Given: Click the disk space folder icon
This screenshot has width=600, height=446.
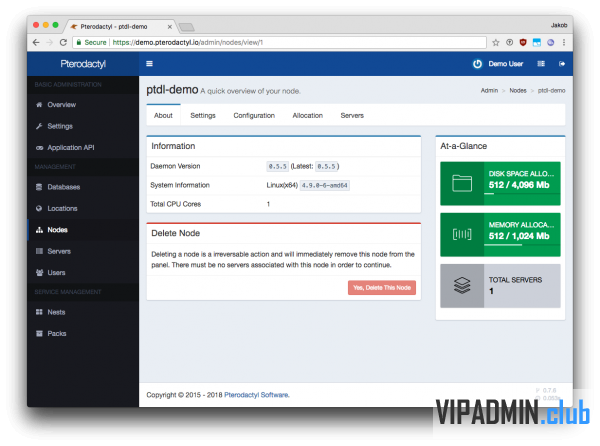Looking at the screenshot, I should click(x=462, y=183).
